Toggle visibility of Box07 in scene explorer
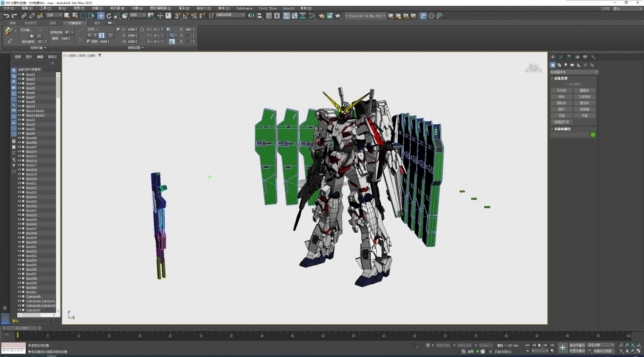Viewport: 644px width, 357px height. pyautogui.click(x=19, y=97)
